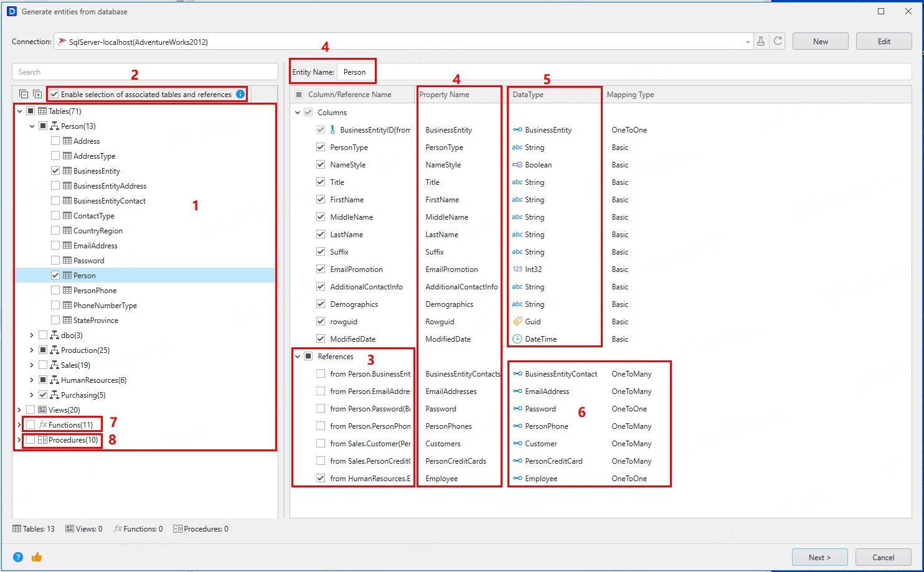Uncheck the MiddleName column checkbox
The height and width of the screenshot is (572, 924).
pyautogui.click(x=321, y=217)
